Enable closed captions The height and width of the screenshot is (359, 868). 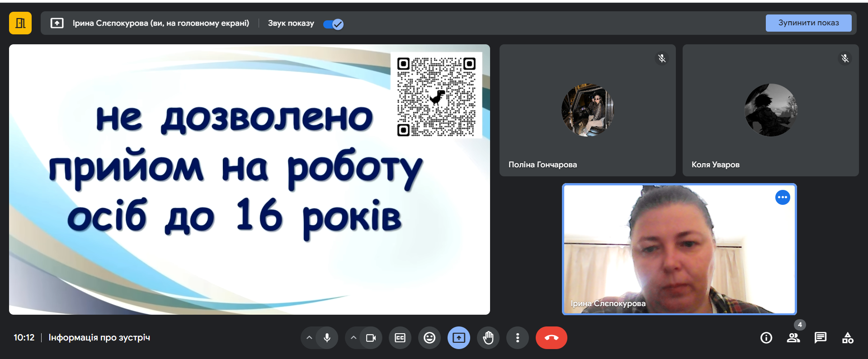400,338
